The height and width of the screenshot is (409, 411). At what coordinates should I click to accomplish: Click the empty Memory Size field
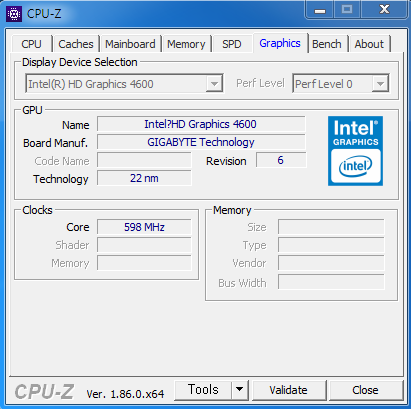(331, 227)
